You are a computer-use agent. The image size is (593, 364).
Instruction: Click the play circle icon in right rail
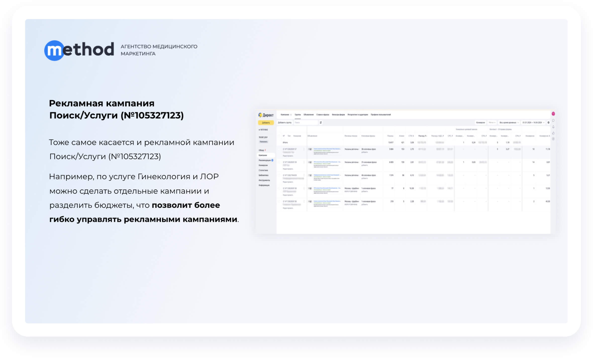coord(553,139)
